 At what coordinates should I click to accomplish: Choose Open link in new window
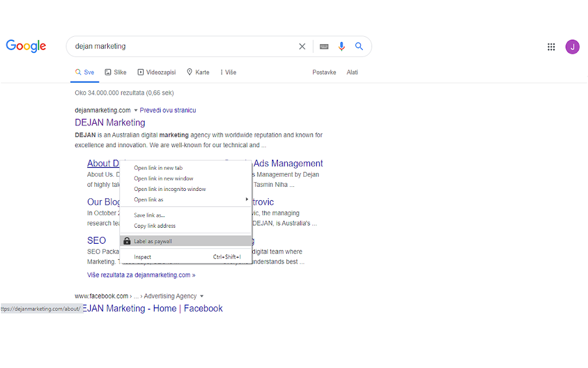coord(185,178)
